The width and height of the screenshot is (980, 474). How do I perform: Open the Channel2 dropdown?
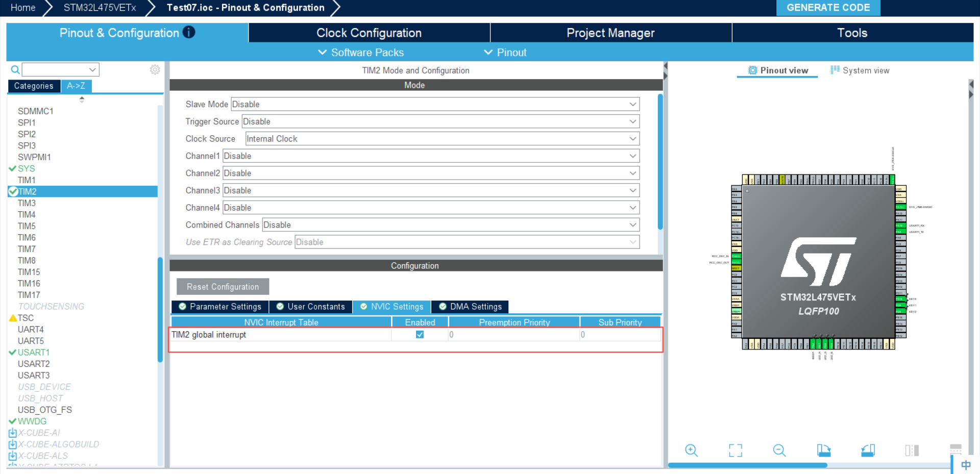tap(431, 173)
